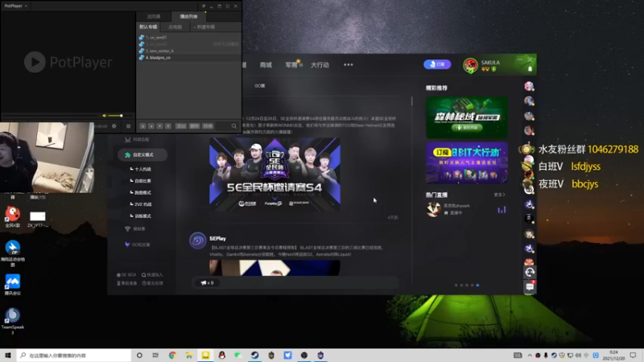The height and width of the screenshot is (362, 644).
Task: Select playlist item 1. cn_iem01
Action: click(189, 37)
